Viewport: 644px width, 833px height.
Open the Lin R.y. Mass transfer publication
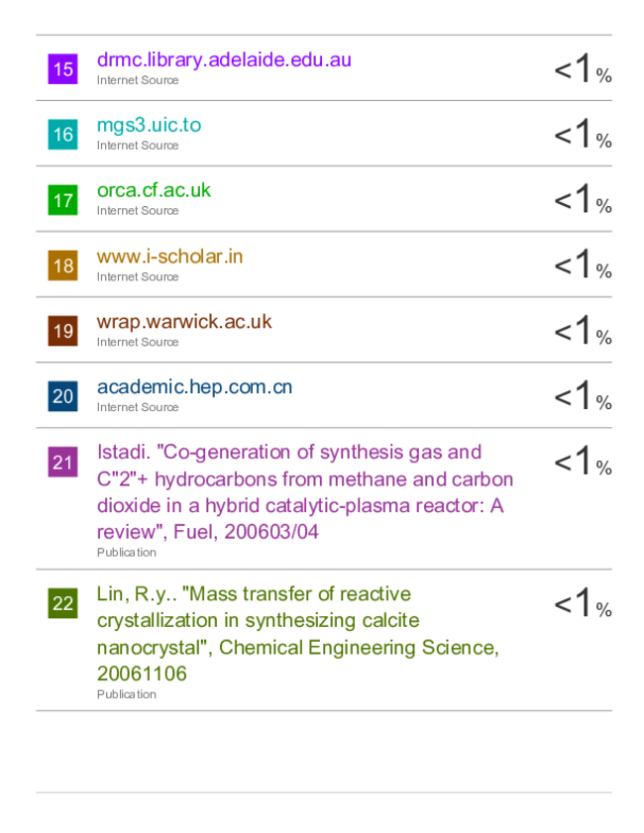coord(297,634)
